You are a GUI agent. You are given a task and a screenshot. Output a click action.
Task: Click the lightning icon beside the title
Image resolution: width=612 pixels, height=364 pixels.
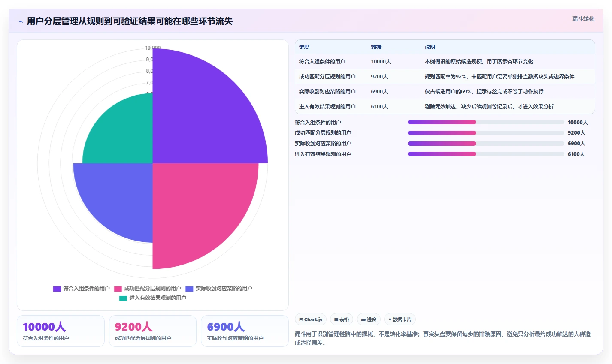(20, 21)
